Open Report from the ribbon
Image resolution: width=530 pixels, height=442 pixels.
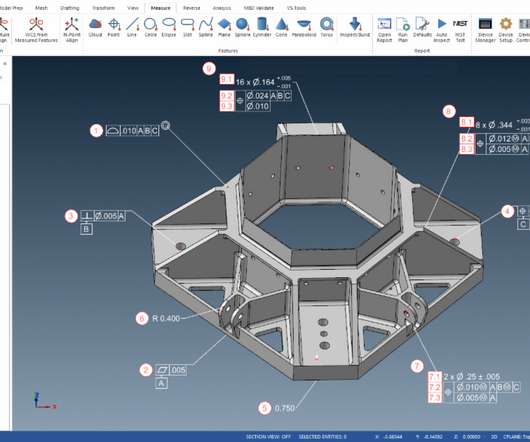tap(384, 30)
